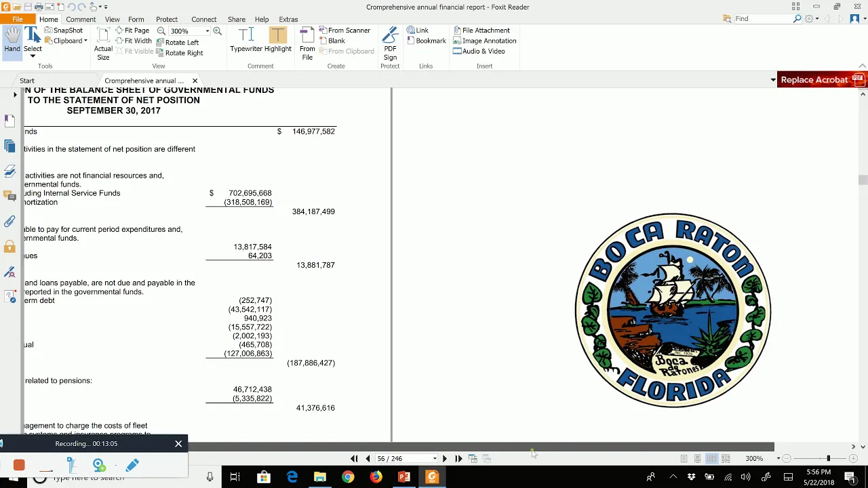The image size is (868, 488).
Task: Insert a File Attachment
Action: 481,30
